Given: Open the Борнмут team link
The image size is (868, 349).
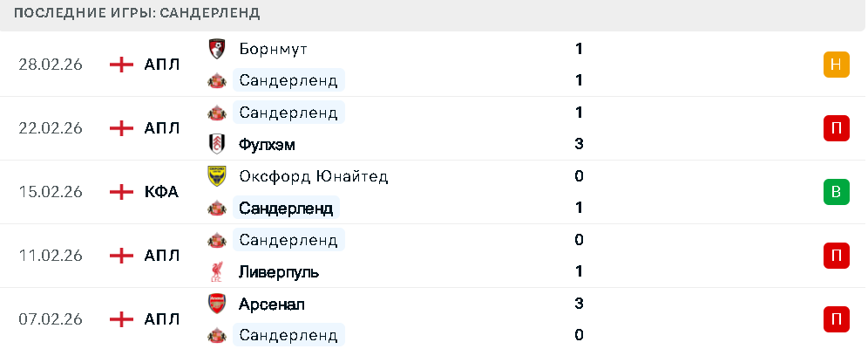Looking at the screenshot, I should pyautogui.click(x=273, y=49).
